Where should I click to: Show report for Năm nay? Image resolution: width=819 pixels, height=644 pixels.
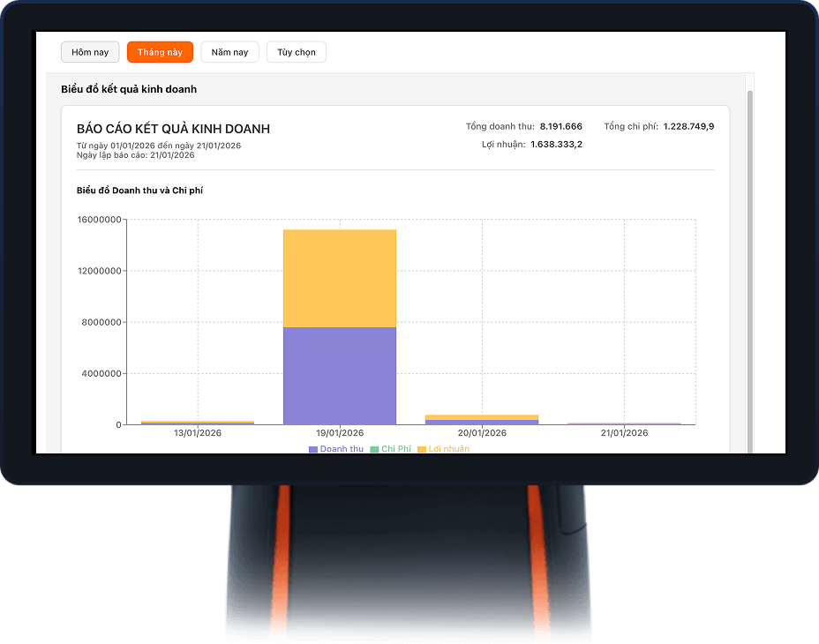229,53
